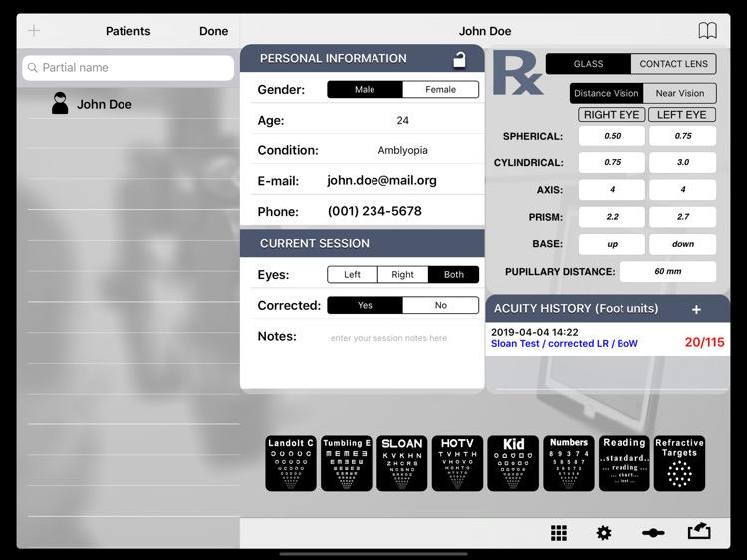This screenshot has width=747, height=560.
Task: Open the Numbers chart
Action: coord(569,463)
